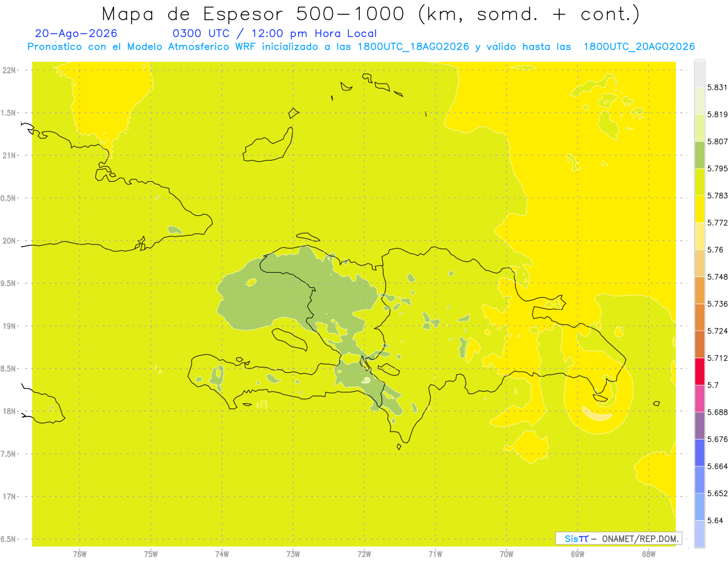This screenshot has width=728, height=562.
Task: Click the 72W longitude label
Action: [364, 554]
